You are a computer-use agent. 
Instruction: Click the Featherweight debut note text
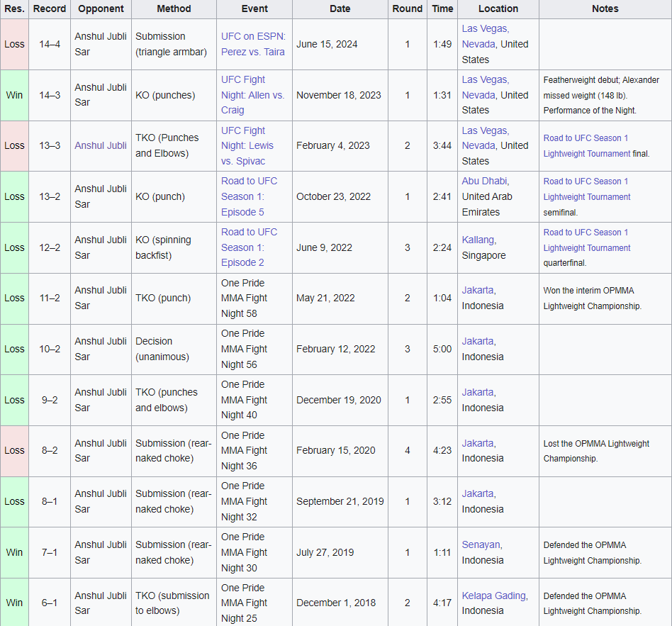click(601, 95)
